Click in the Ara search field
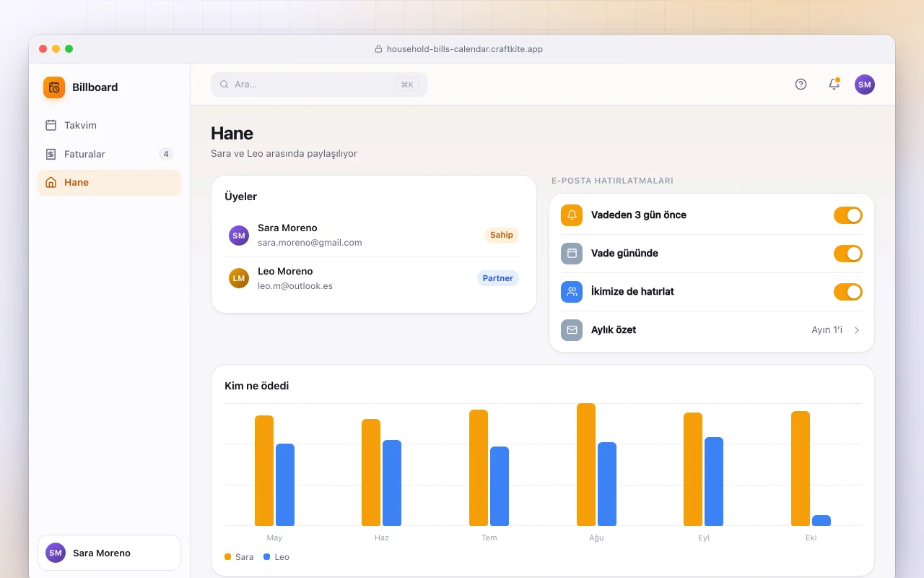The image size is (924, 578). [319, 85]
